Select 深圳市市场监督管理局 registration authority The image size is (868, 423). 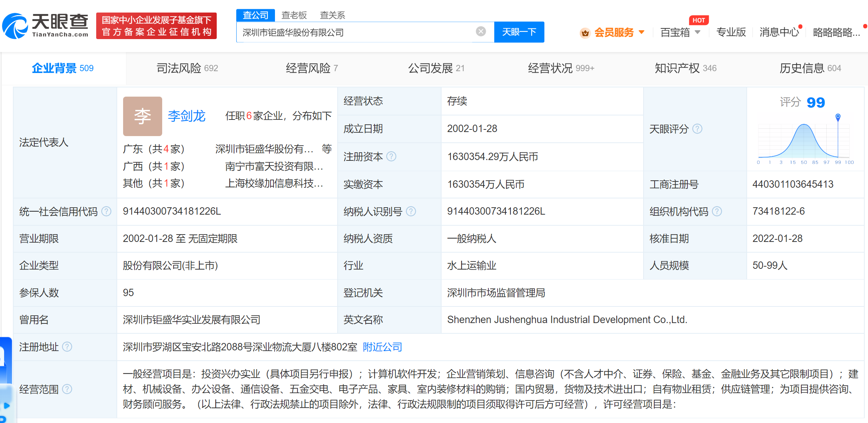pyautogui.click(x=496, y=293)
